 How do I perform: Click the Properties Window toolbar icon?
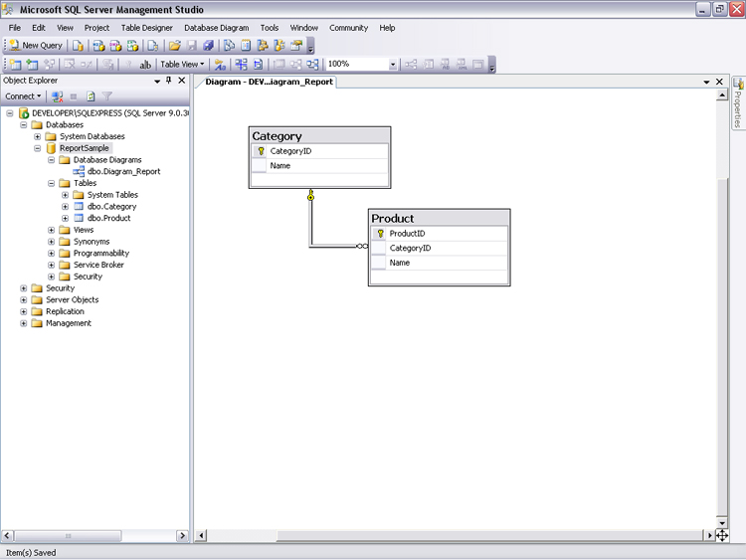296,45
